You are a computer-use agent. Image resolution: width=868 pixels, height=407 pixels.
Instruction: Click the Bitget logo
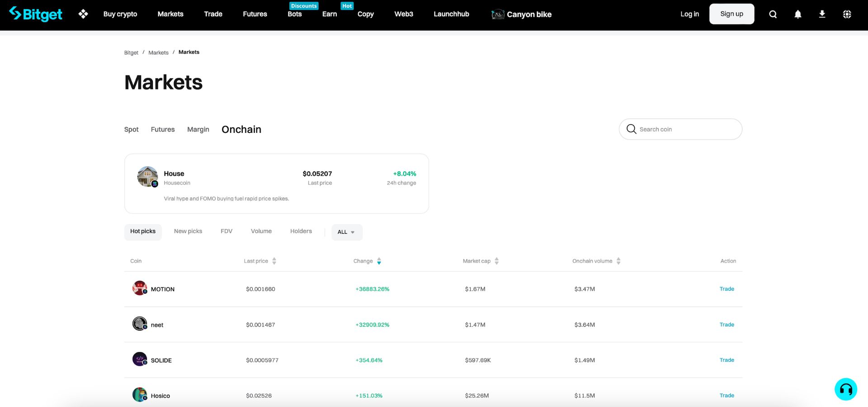coord(36,14)
